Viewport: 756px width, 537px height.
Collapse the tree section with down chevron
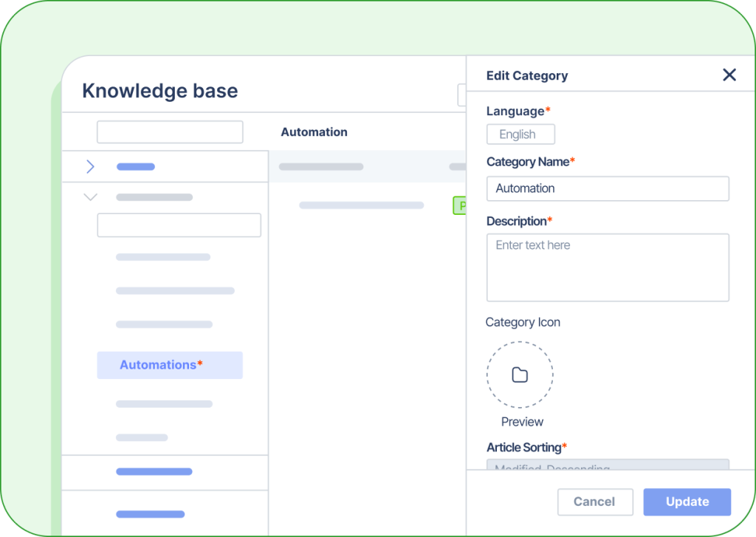(x=90, y=196)
